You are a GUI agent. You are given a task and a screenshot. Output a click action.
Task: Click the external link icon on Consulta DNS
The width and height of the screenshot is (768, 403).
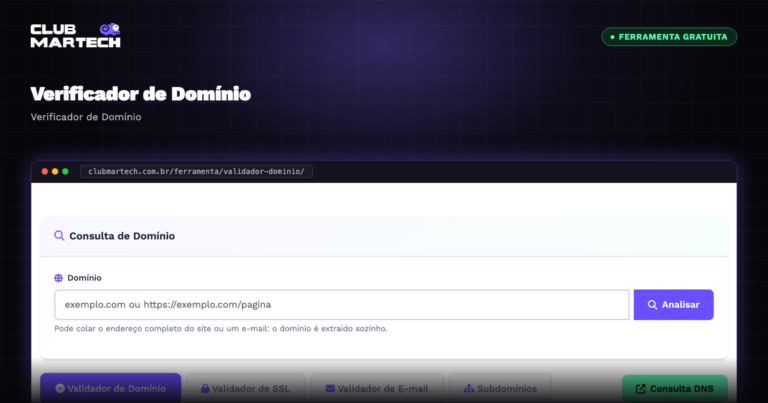click(640, 389)
